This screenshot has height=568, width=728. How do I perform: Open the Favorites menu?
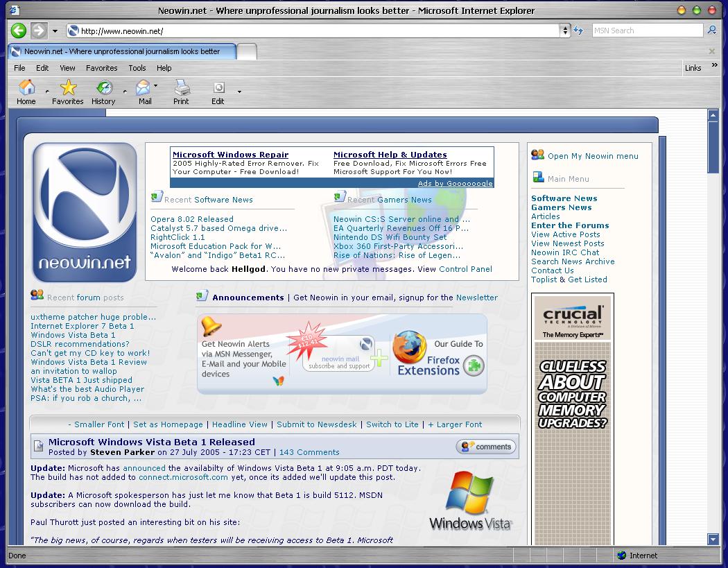pos(102,68)
